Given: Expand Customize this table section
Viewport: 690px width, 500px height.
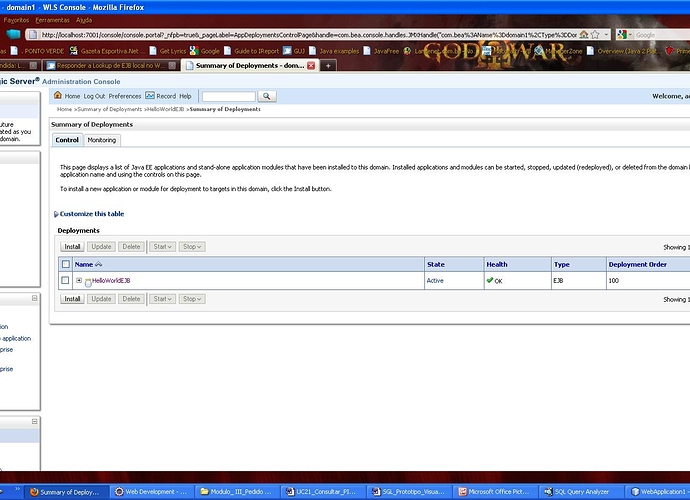Looking at the screenshot, I should [92, 214].
